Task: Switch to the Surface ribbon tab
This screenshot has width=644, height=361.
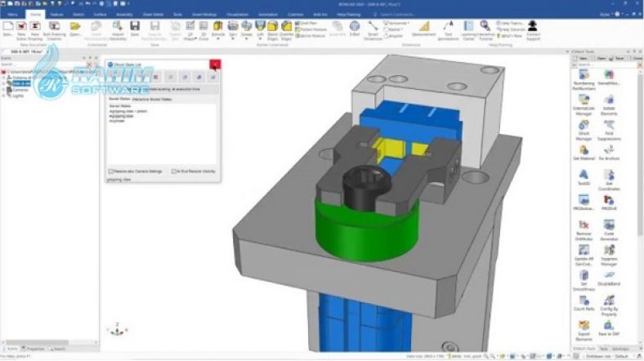Action: point(101,15)
